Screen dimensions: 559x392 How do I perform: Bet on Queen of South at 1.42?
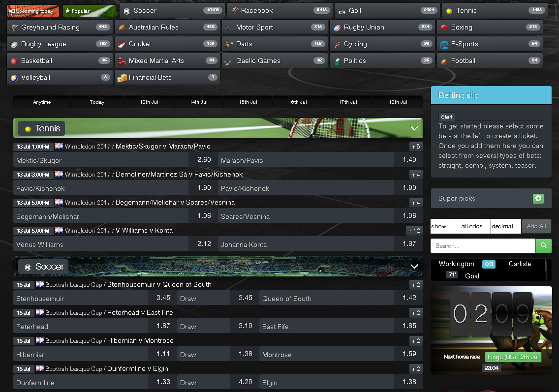[x=341, y=298]
